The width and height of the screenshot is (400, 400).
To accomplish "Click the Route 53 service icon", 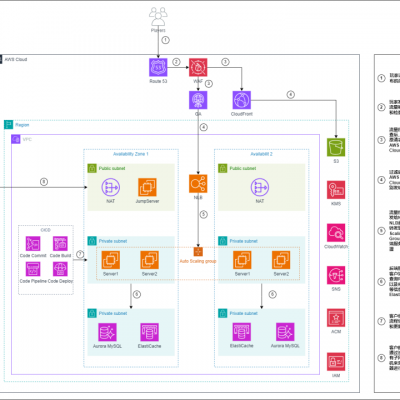I will (158, 67).
